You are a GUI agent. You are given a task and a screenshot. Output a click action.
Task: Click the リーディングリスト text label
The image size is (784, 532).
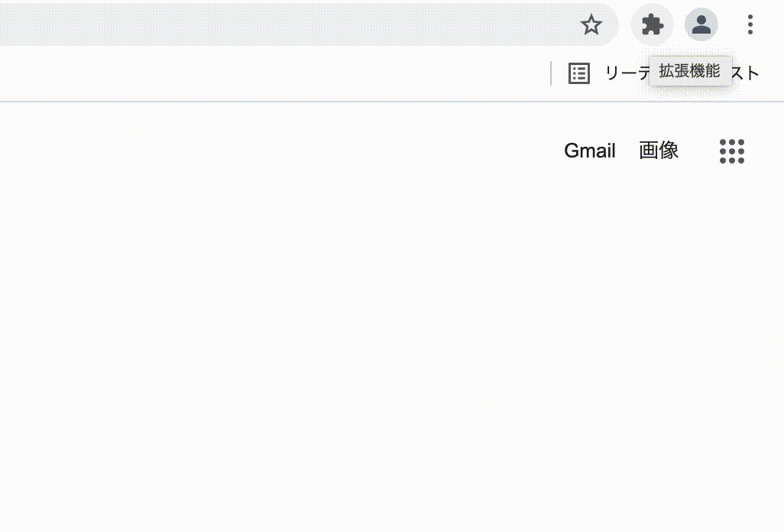coord(682,73)
